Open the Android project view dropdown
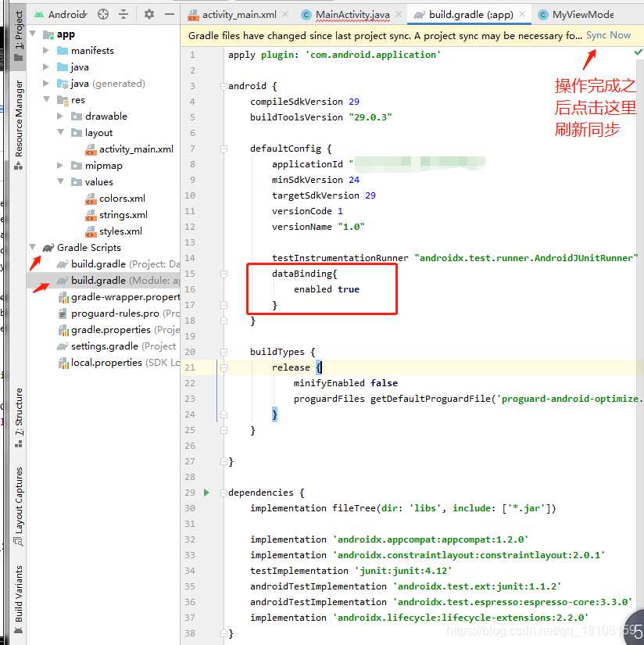The image size is (644, 645). click(x=61, y=14)
